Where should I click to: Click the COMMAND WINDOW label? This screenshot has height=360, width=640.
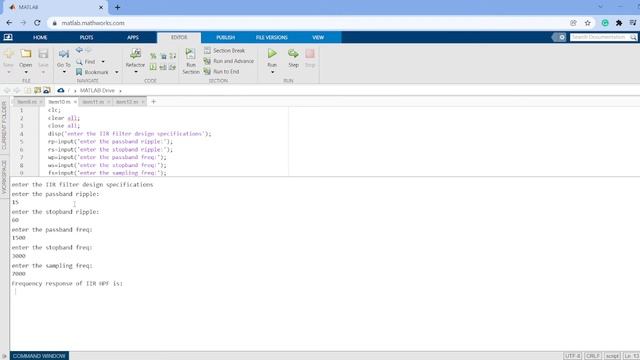coord(39,356)
